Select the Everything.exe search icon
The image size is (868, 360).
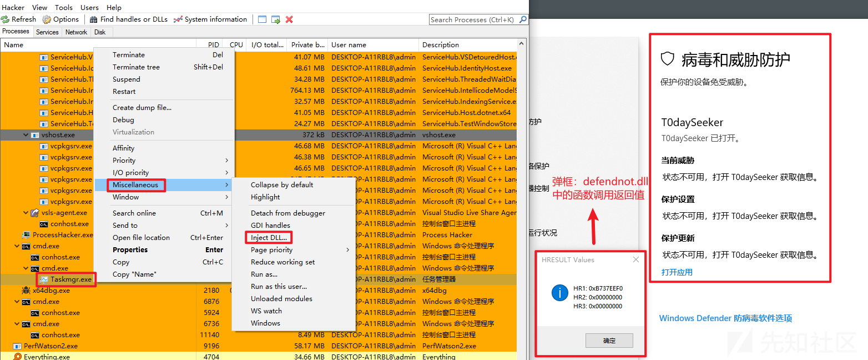18,357
